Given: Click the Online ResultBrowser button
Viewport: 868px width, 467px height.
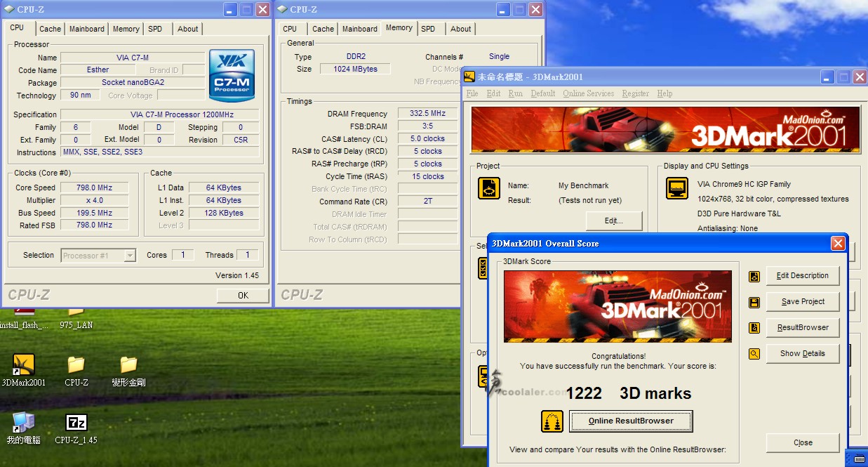Looking at the screenshot, I should pyautogui.click(x=631, y=421).
